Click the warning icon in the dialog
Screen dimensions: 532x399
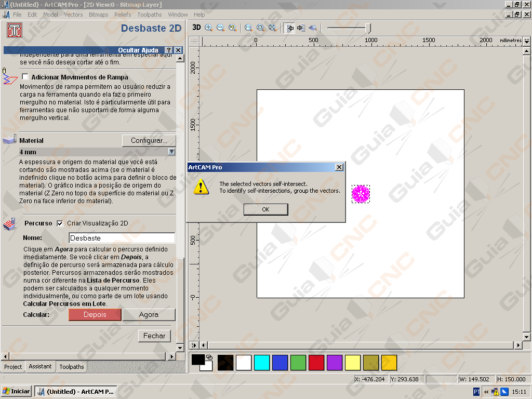pos(201,187)
